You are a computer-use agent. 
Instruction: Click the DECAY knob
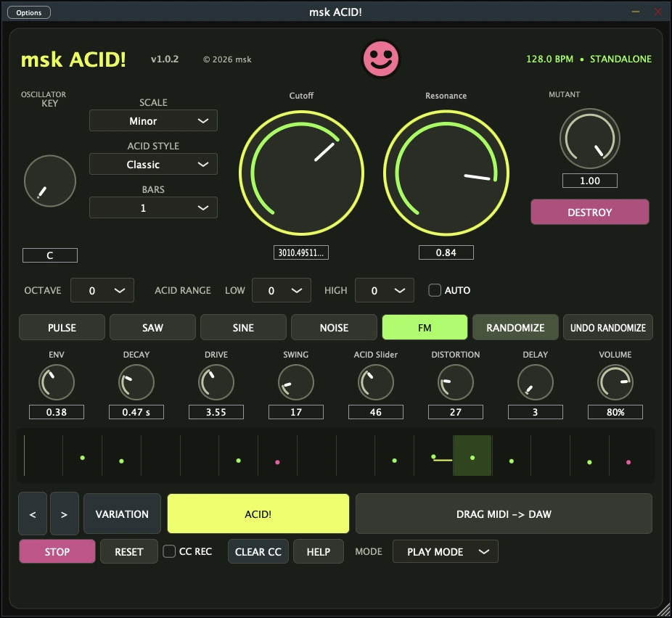pos(136,382)
